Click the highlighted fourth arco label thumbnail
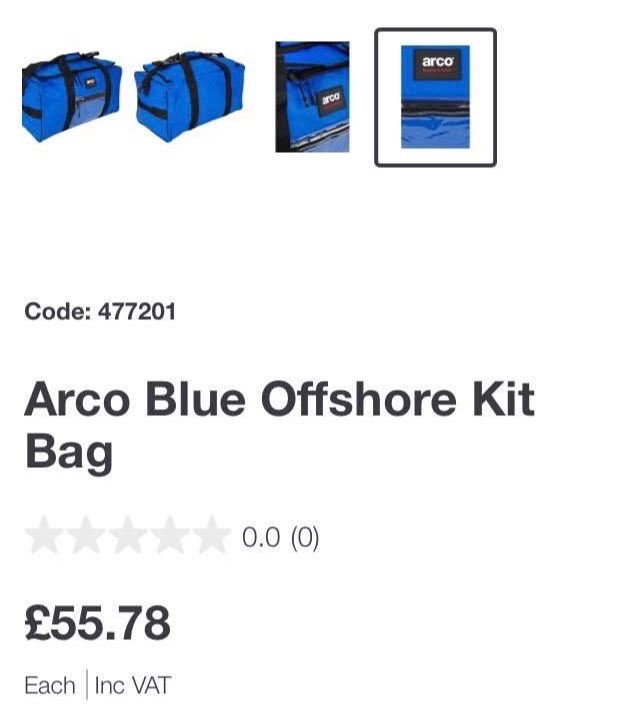Viewport: 640px width, 728px height. click(435, 97)
